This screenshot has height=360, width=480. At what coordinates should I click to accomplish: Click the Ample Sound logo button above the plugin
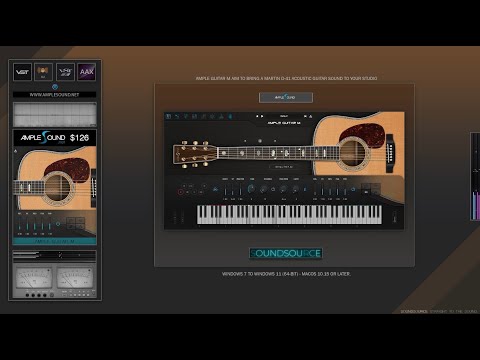coord(286,97)
